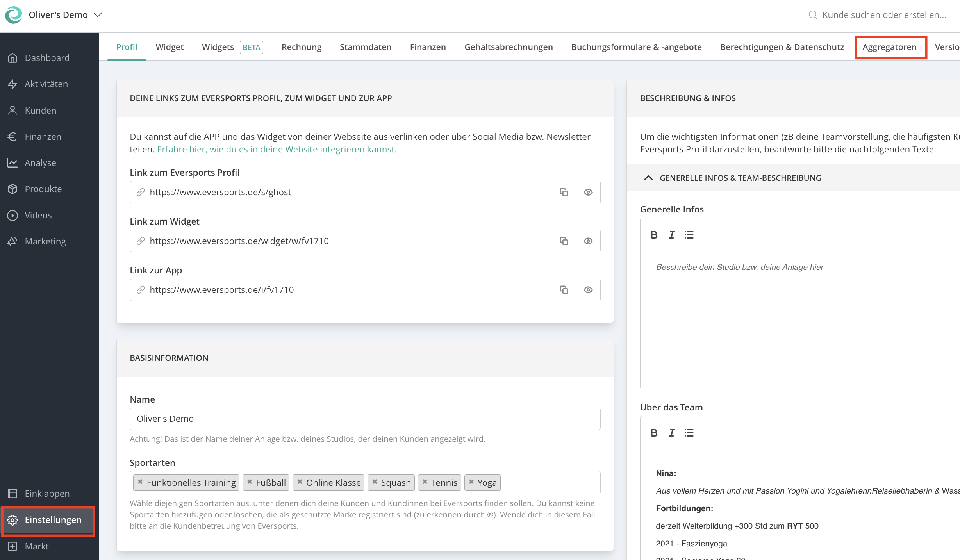
Task: Copy the Widget link
Action: click(x=564, y=241)
